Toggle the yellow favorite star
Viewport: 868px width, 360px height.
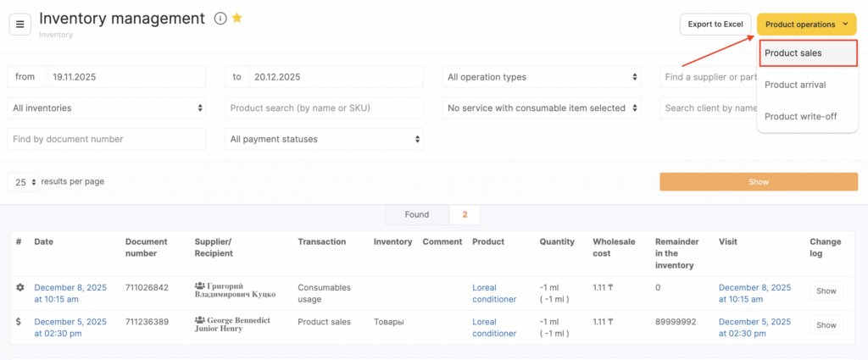(x=237, y=18)
